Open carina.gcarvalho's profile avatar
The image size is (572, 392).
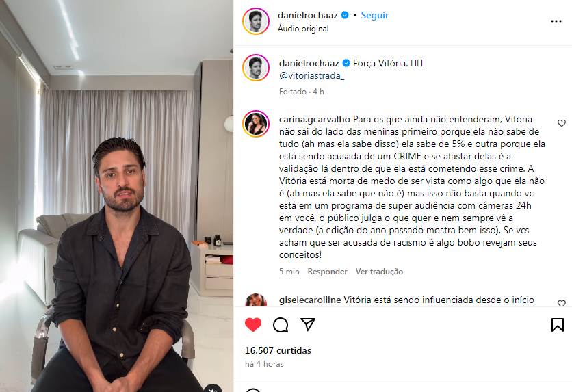[x=256, y=123]
